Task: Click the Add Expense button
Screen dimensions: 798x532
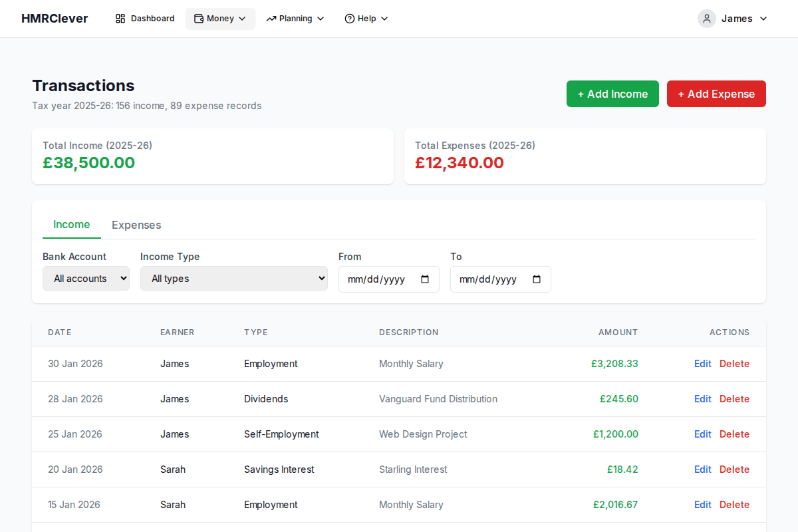Action: [716, 94]
